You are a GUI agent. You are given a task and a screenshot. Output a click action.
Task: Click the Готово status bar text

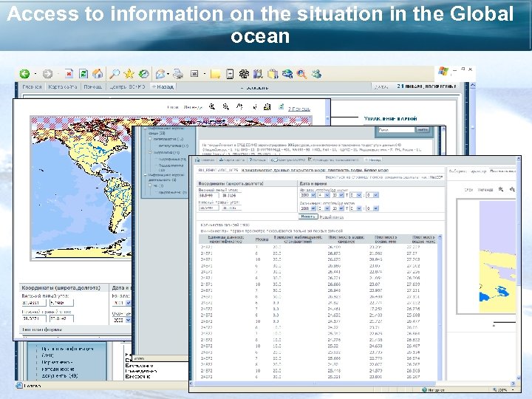point(33,386)
